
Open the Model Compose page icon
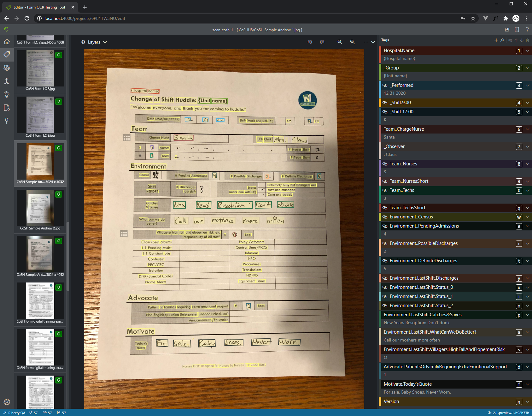[7, 81]
